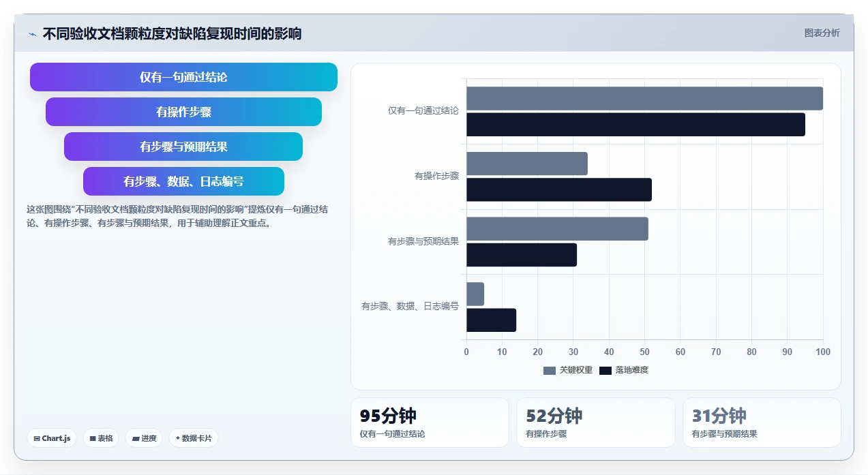Open the 95分钟 data card
The image size is (868, 475).
click(430, 423)
